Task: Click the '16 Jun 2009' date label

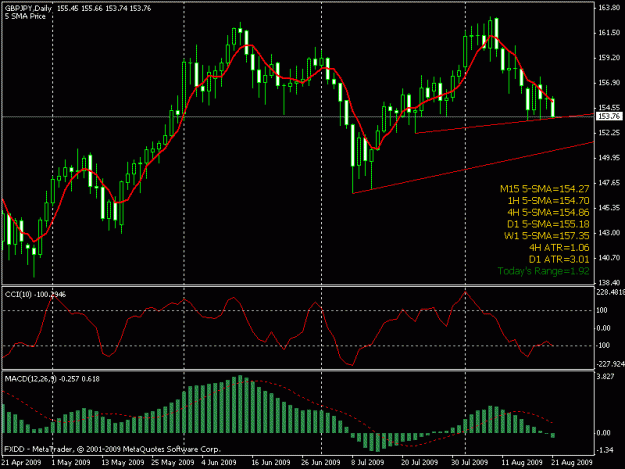Action: (x=271, y=462)
